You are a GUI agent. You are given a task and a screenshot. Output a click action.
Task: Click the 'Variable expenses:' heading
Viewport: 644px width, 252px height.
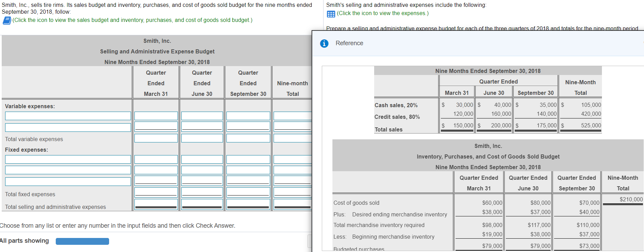coord(30,106)
